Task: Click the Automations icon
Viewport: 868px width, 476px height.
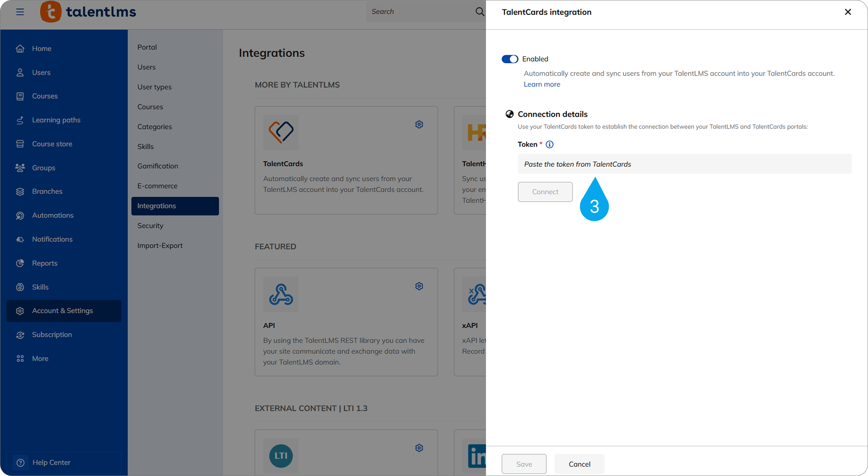Action: click(x=20, y=215)
